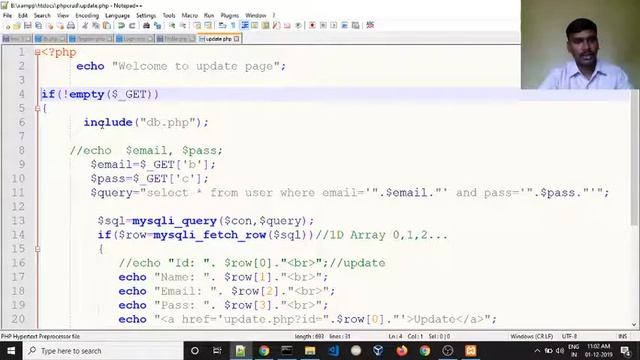Open the Document Map panel icon
Viewport: 640px width, 360px height.
point(265,26)
